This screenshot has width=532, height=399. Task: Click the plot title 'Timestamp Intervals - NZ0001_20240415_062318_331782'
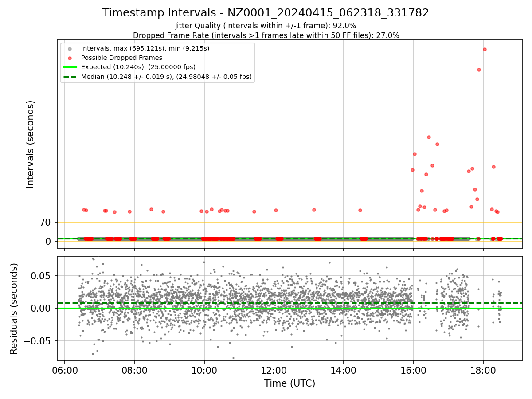(266, 13)
